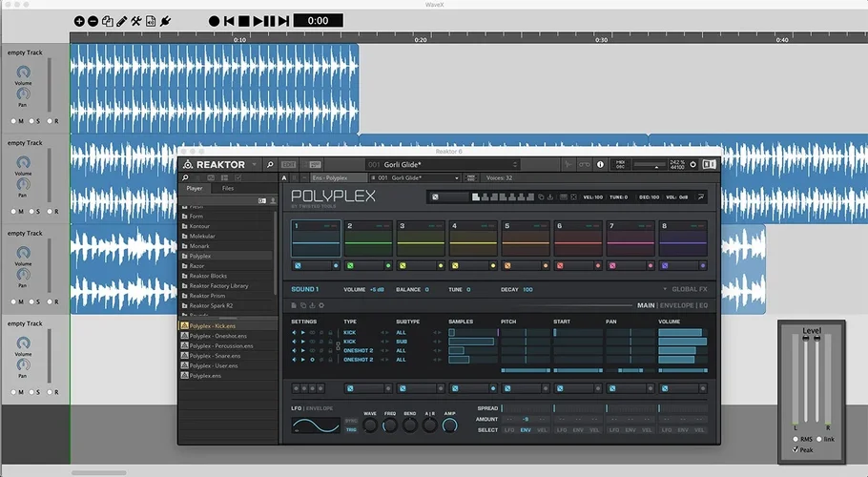868x477 pixels.
Task: Skip to end in WaveX transport
Action: click(283, 21)
